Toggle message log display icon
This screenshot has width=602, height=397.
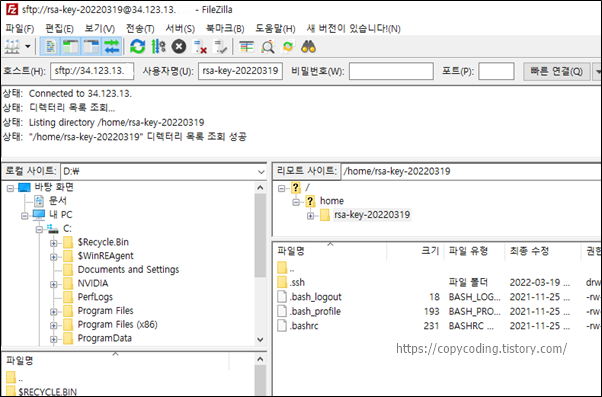pyautogui.click(x=50, y=47)
